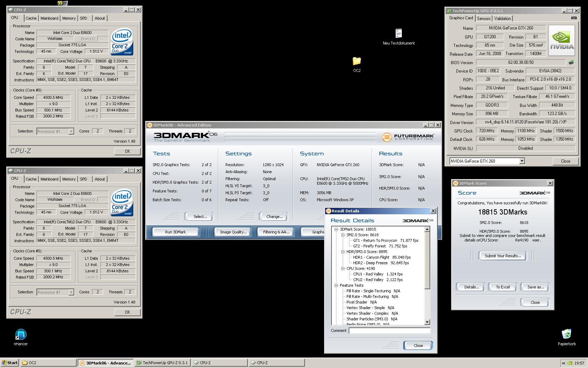The image size is (588, 368).
Task: Click the Result Details scrollbar up arrow
Action: coord(427,229)
